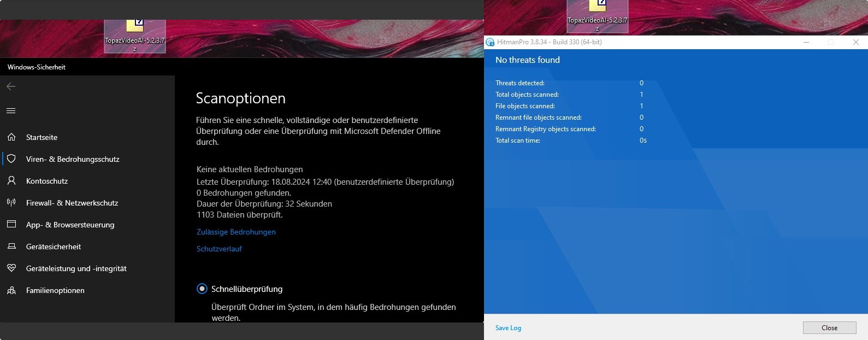868x340 pixels.
Task: Click 'Letzte Überprüfung: 18.08.2024 12:40' line
Action: (325, 182)
